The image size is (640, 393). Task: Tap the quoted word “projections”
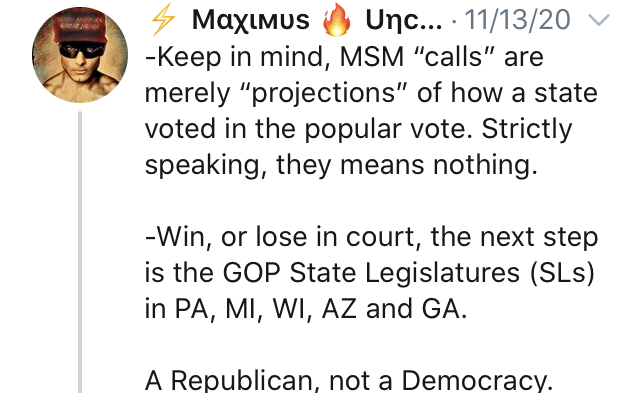point(324,93)
